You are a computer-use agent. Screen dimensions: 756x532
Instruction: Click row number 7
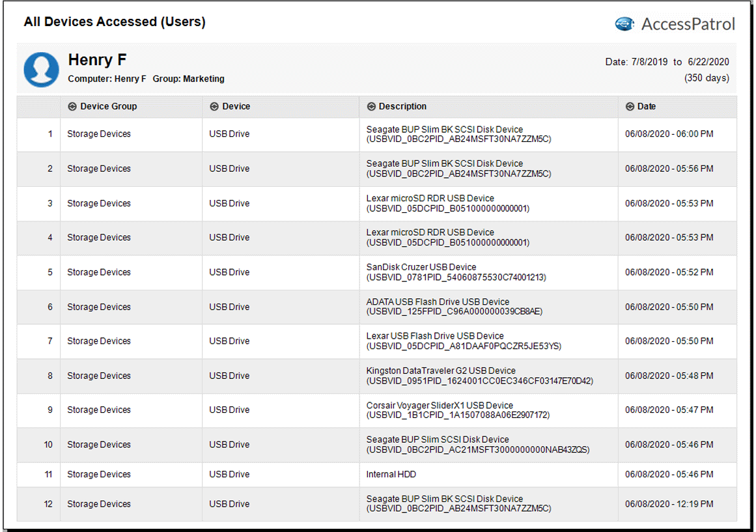(49, 341)
